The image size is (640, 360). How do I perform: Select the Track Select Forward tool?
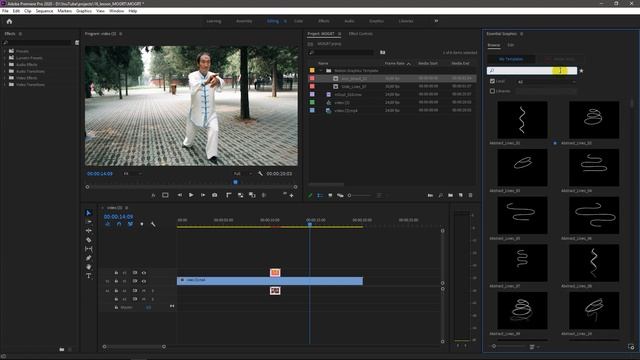click(x=89, y=222)
